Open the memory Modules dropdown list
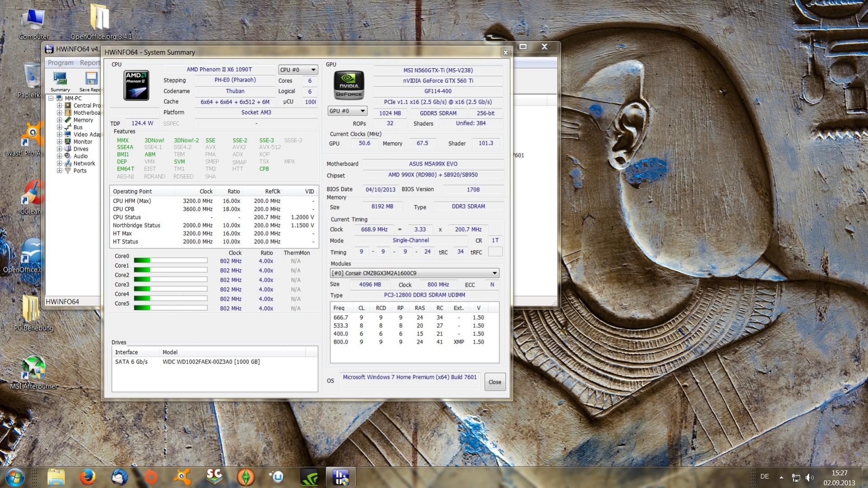This screenshot has width=868, height=488. [x=415, y=273]
